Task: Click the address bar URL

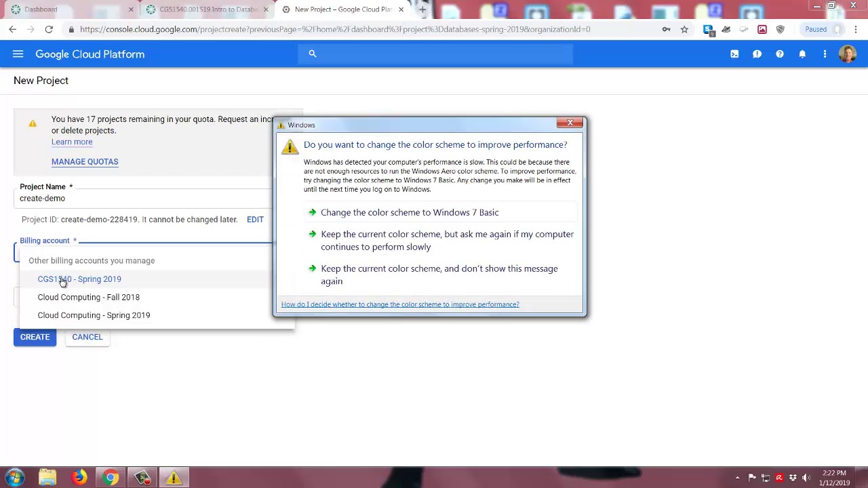Action: click(335, 29)
